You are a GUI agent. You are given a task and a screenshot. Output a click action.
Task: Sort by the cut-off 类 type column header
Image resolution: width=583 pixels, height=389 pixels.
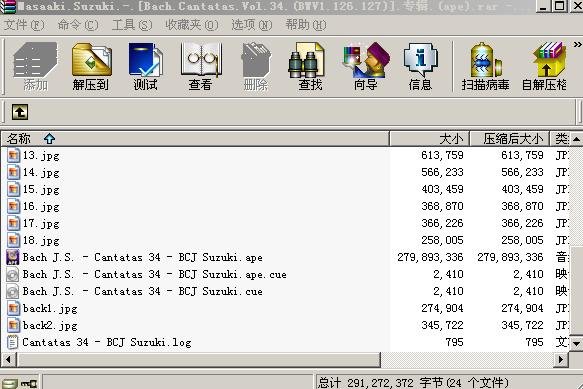560,139
